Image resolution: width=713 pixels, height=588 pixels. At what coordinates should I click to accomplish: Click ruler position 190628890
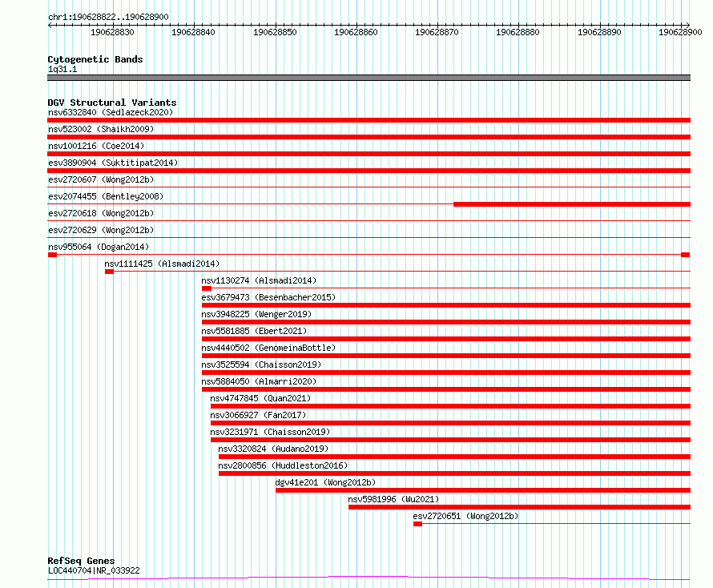(599, 32)
